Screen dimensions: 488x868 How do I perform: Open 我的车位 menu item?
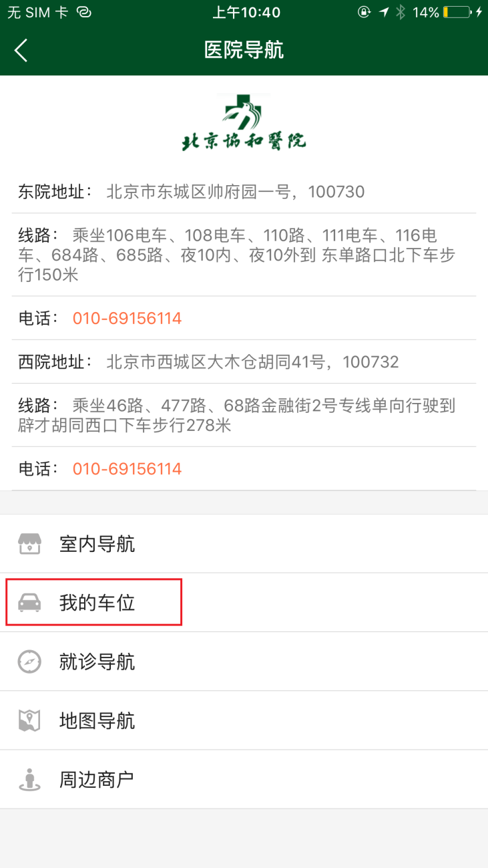[244, 603]
